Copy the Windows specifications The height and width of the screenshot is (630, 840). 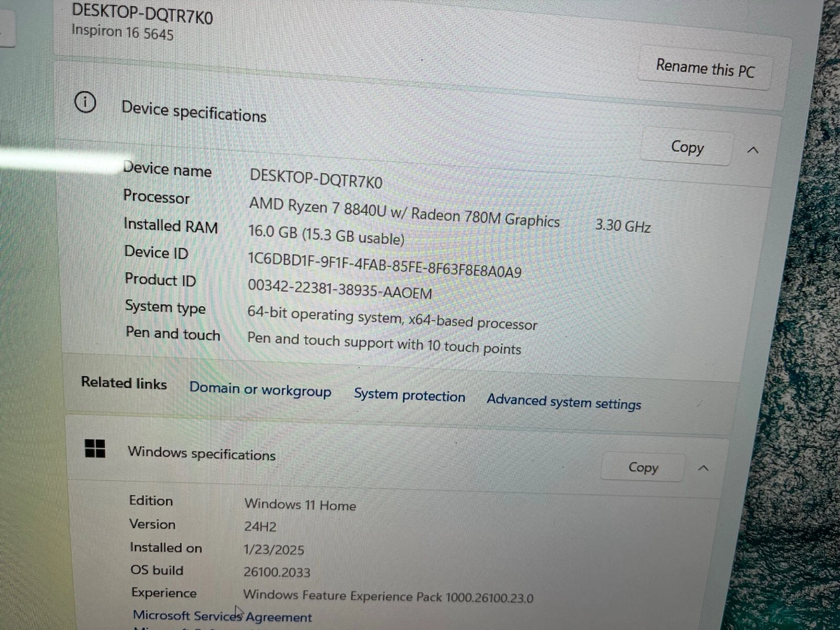643,467
